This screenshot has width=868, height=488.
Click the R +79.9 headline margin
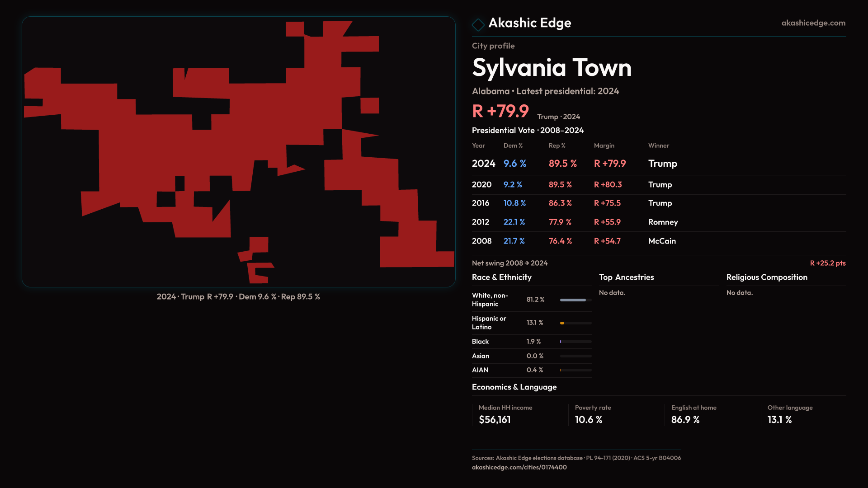coord(500,111)
